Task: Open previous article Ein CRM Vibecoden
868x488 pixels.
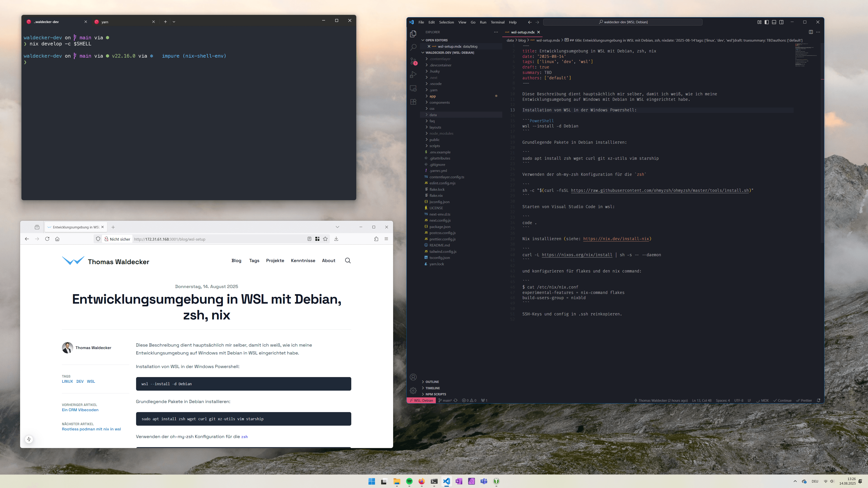Action: [80, 410]
